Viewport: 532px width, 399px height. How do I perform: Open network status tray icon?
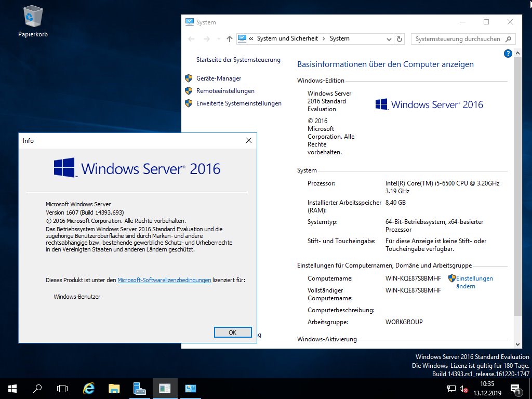(451, 389)
